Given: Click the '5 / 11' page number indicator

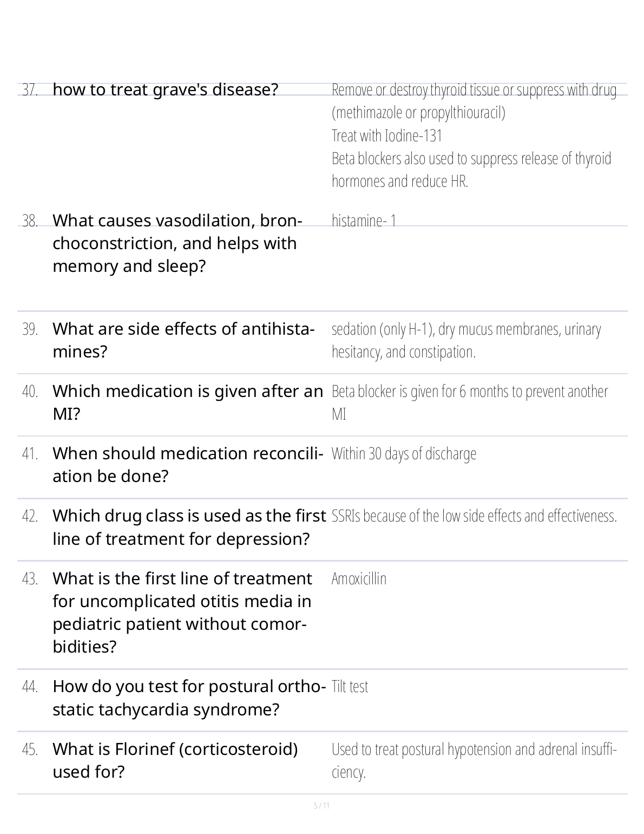Looking at the screenshot, I should coord(322,806).
